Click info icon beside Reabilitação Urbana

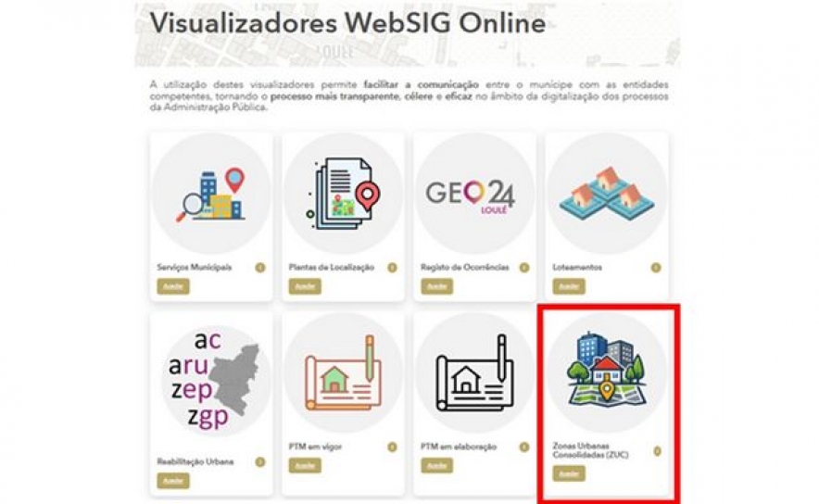pyautogui.click(x=260, y=461)
